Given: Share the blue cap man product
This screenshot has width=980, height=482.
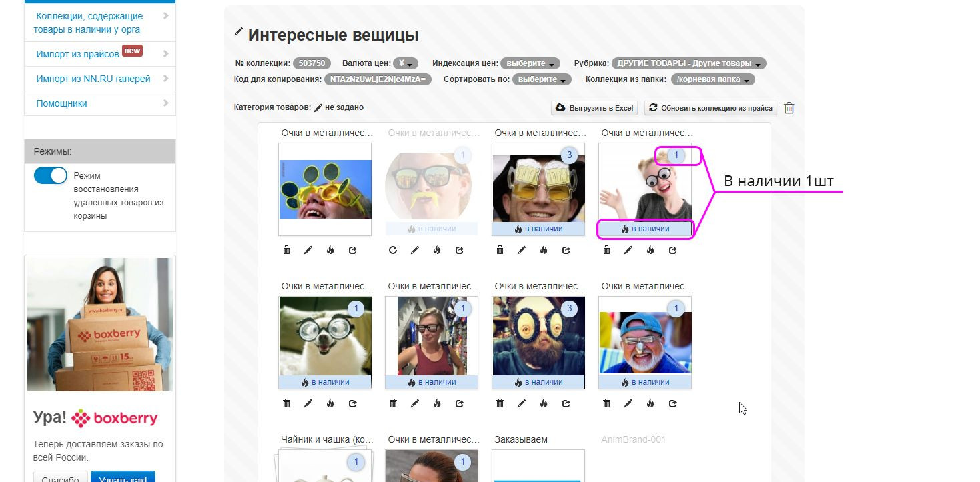Looking at the screenshot, I should click(673, 403).
